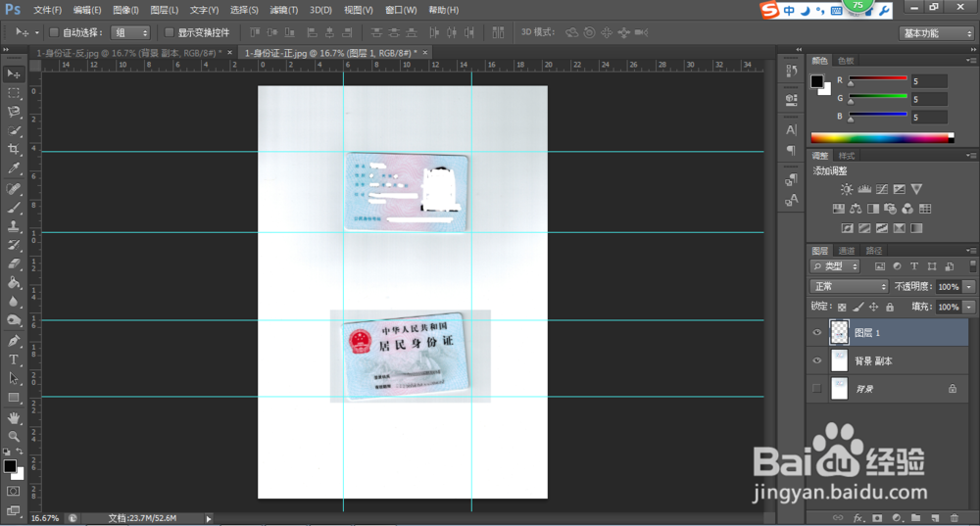Hide 背景 副本 layer visibility

[817, 360]
